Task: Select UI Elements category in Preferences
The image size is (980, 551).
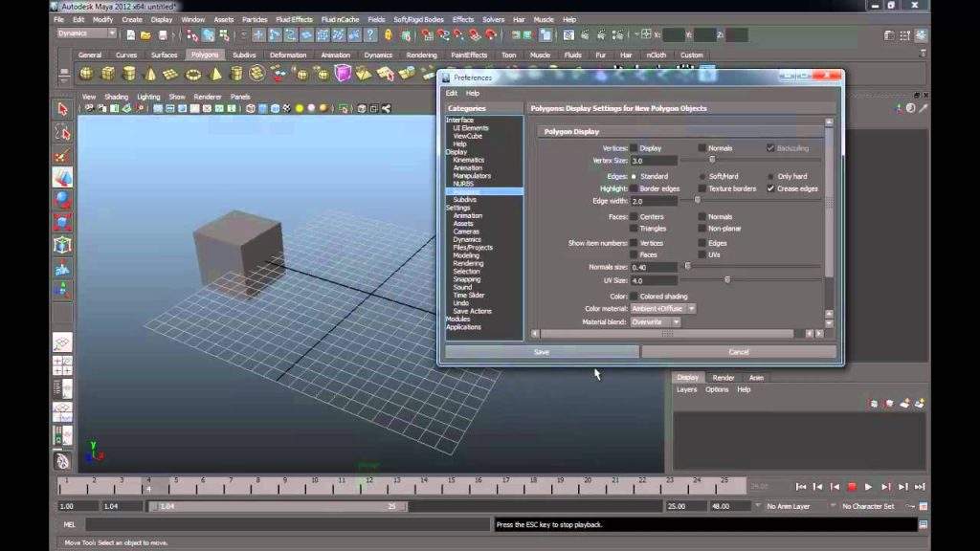Action: click(x=471, y=128)
